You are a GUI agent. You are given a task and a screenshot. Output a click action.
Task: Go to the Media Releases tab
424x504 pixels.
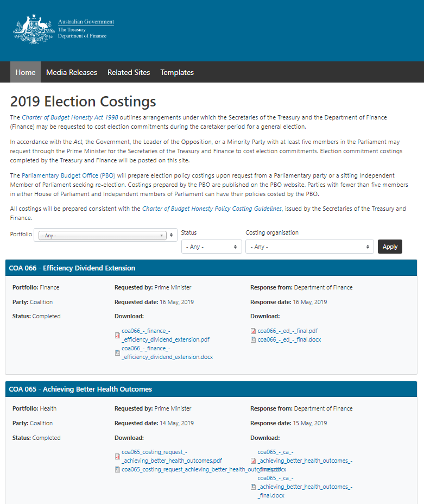point(72,72)
